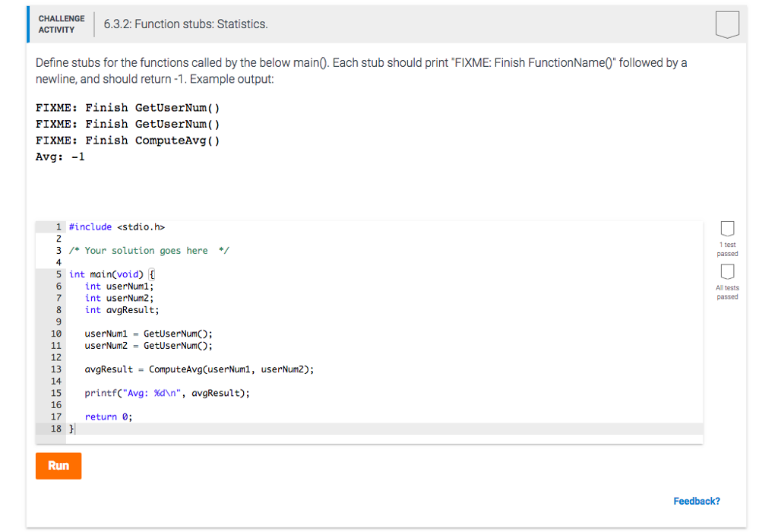
Task: Click the '6.3.2: Function stubs: Statistics' title
Action: 187,24
